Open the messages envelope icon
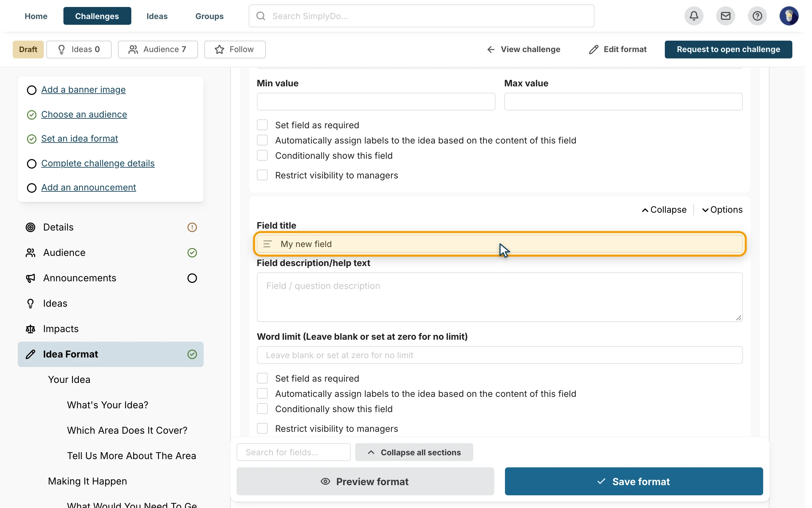Screen dimensions: 812x508 725,16
